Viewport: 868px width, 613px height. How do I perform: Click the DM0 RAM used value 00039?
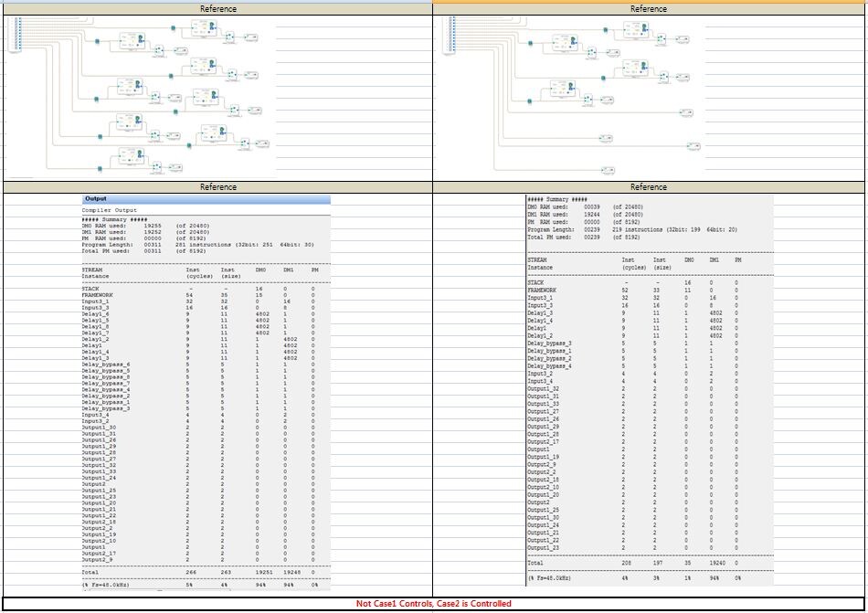[592, 206]
